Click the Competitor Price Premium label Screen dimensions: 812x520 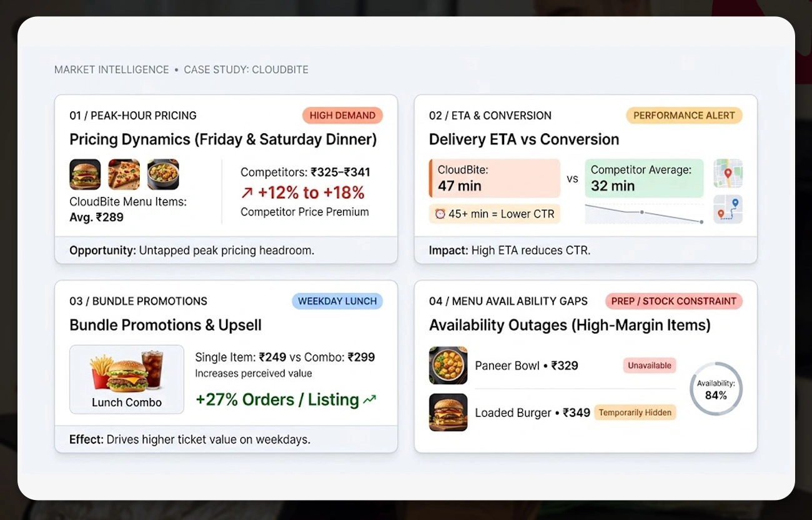click(x=305, y=212)
